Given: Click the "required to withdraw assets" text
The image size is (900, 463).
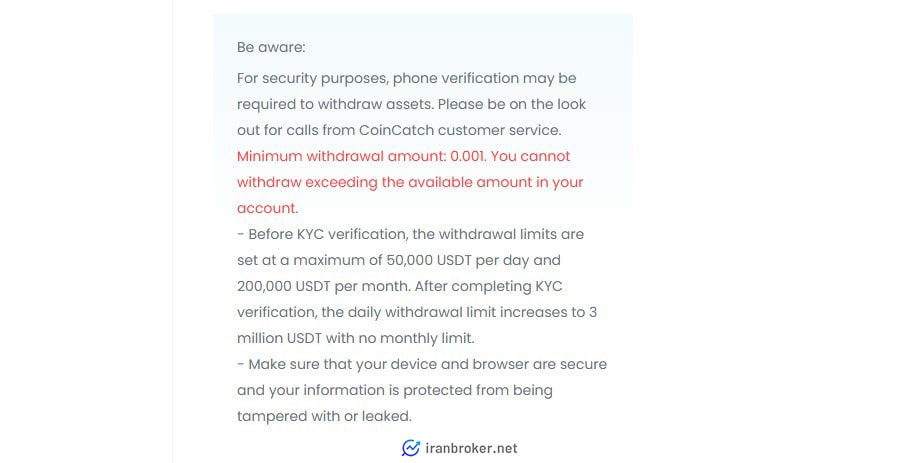Looking at the screenshot, I should (x=335, y=104).
